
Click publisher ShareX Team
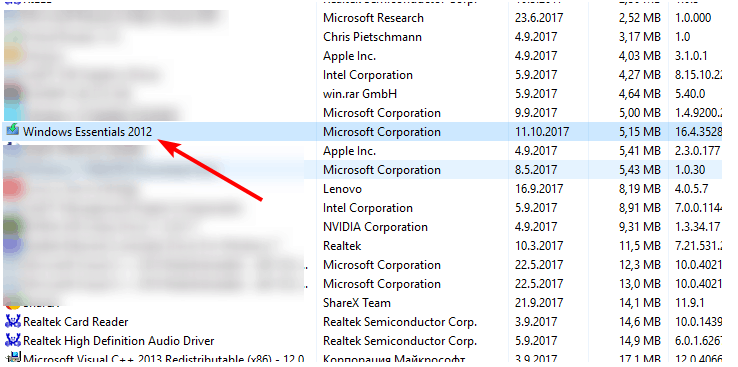[x=357, y=303]
